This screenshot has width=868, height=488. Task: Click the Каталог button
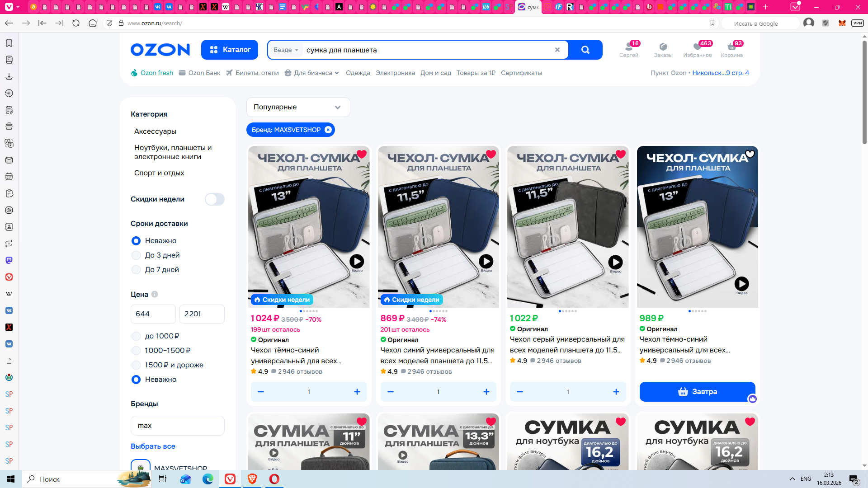coord(230,50)
